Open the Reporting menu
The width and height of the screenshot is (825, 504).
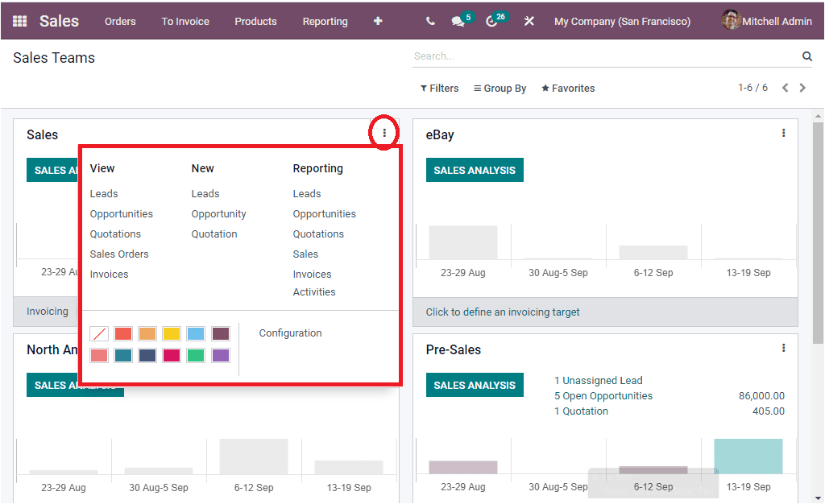click(x=325, y=22)
